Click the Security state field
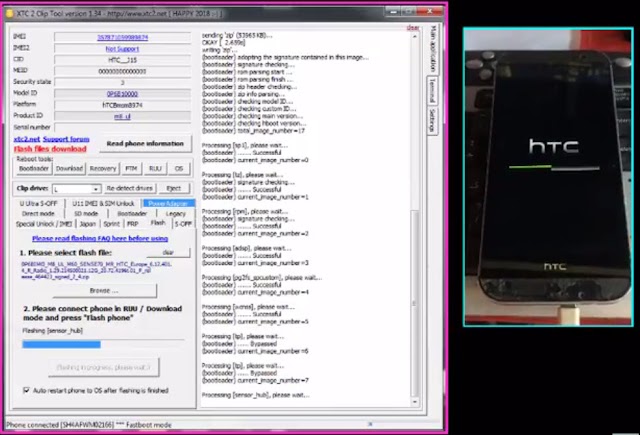The height and width of the screenshot is (435, 640). pos(122,82)
